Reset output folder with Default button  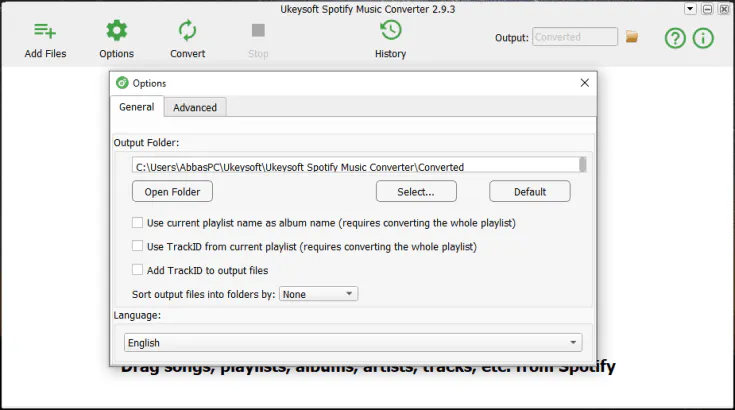(x=530, y=192)
